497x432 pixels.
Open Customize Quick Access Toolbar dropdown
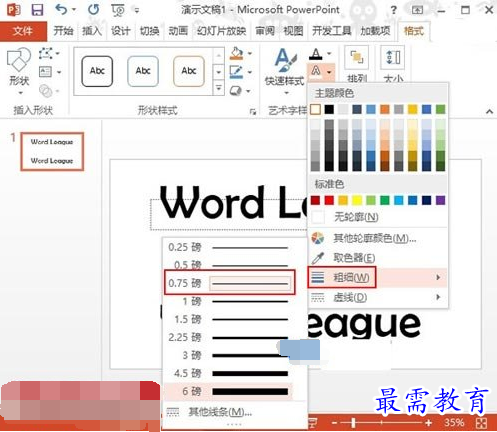tap(137, 11)
